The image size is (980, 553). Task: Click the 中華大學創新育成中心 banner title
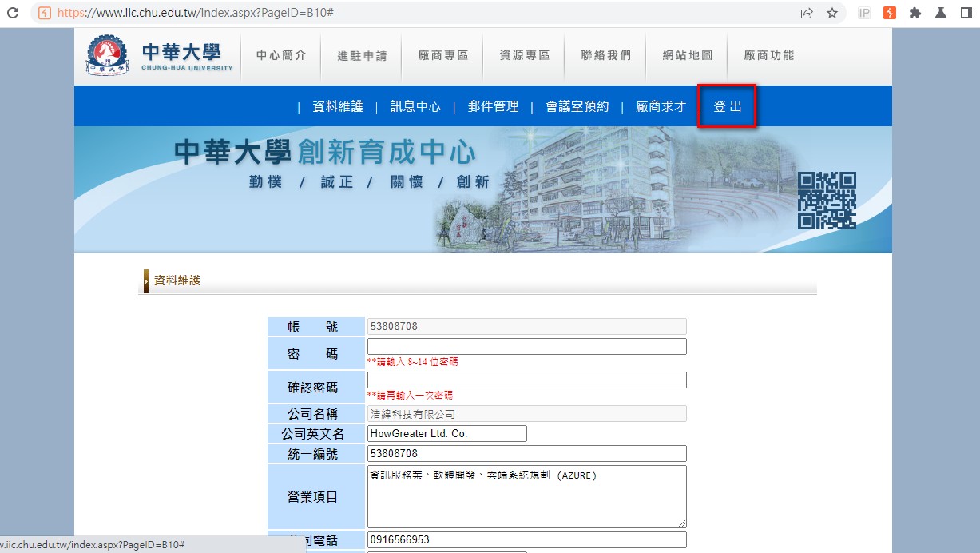point(324,152)
